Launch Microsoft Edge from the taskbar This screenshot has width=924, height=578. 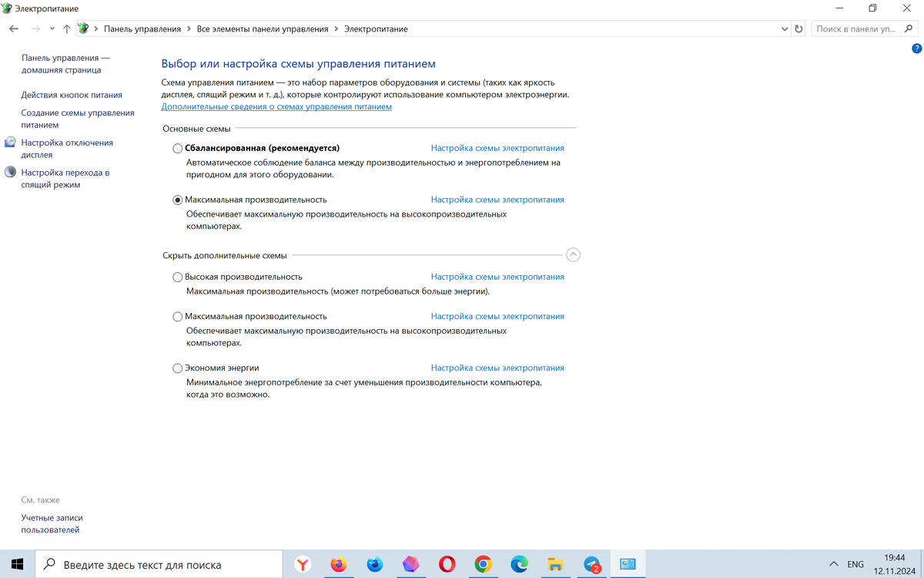519,564
